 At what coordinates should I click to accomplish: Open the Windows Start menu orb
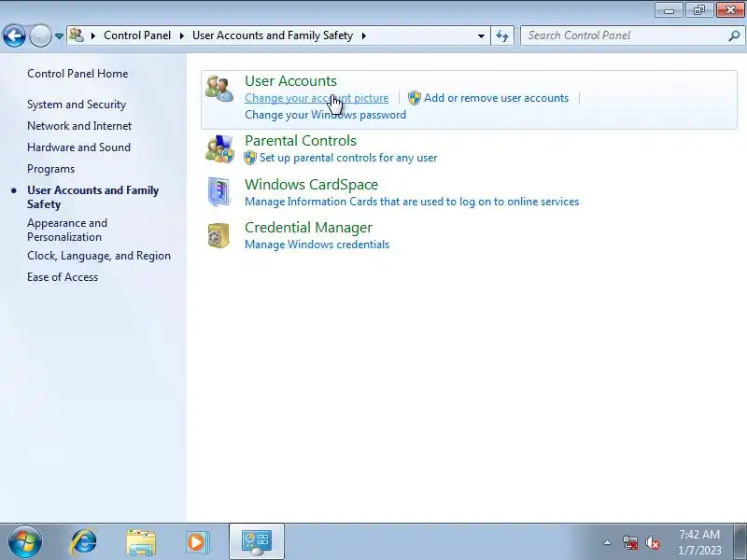(x=25, y=541)
